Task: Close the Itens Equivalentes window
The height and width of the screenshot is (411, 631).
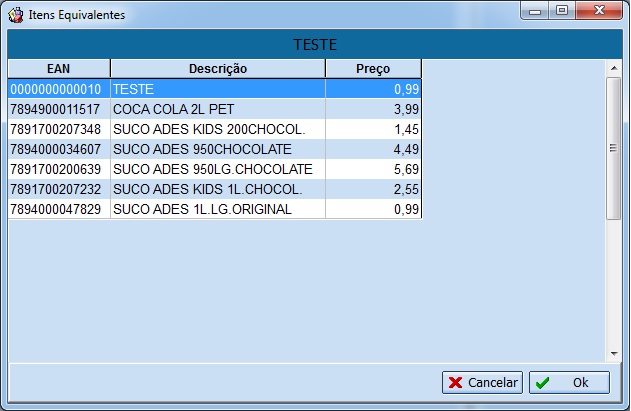Action: tap(599, 10)
